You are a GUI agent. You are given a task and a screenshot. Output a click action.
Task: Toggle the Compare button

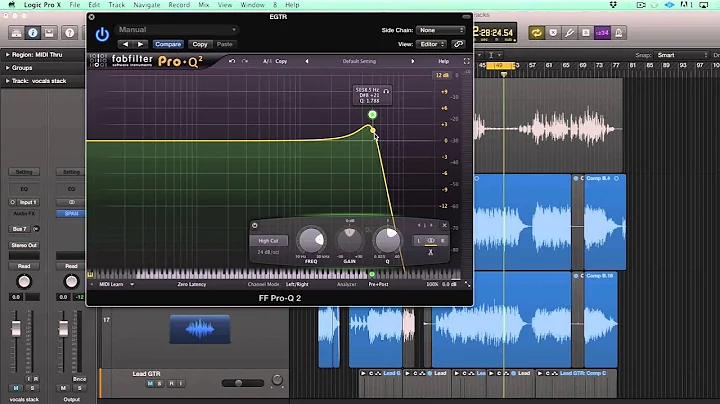[x=168, y=44]
